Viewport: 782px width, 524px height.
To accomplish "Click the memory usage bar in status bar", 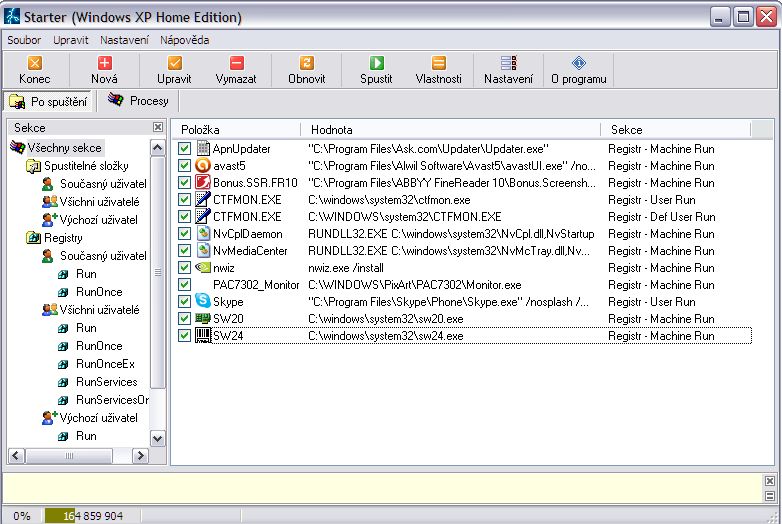I will [x=91, y=516].
